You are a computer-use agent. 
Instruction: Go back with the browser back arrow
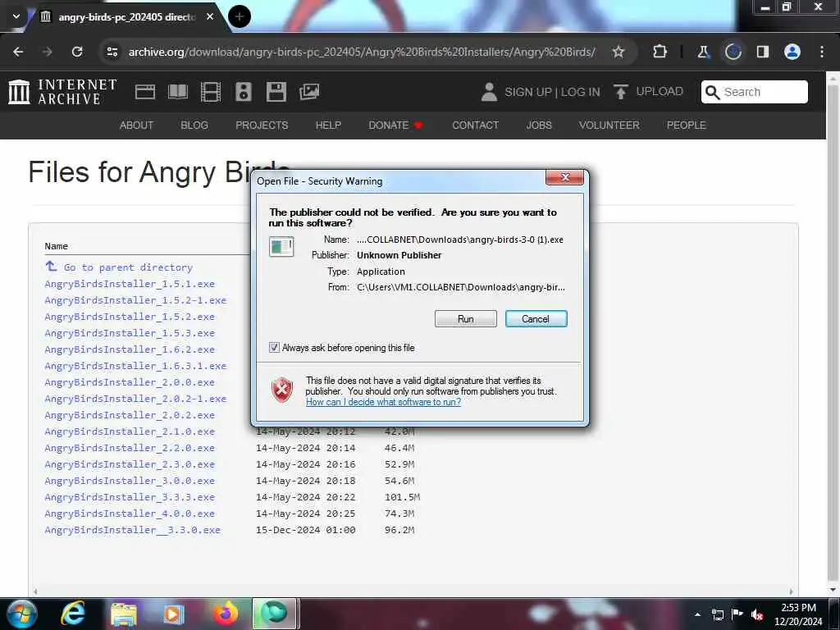point(18,52)
